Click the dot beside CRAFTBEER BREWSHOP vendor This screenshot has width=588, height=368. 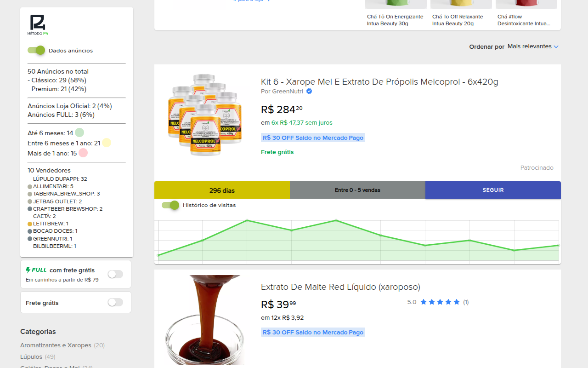pos(30,209)
